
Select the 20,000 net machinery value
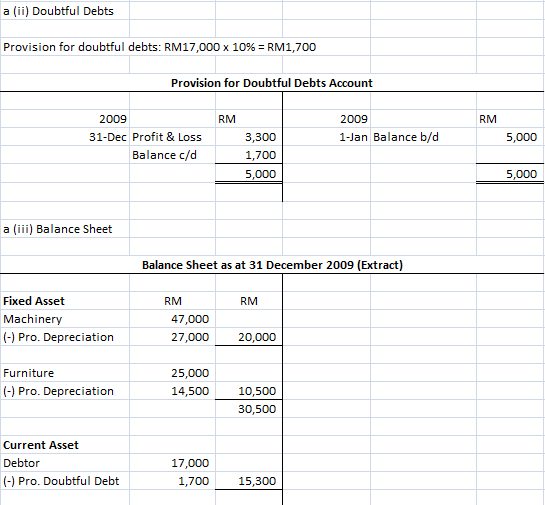(249, 337)
